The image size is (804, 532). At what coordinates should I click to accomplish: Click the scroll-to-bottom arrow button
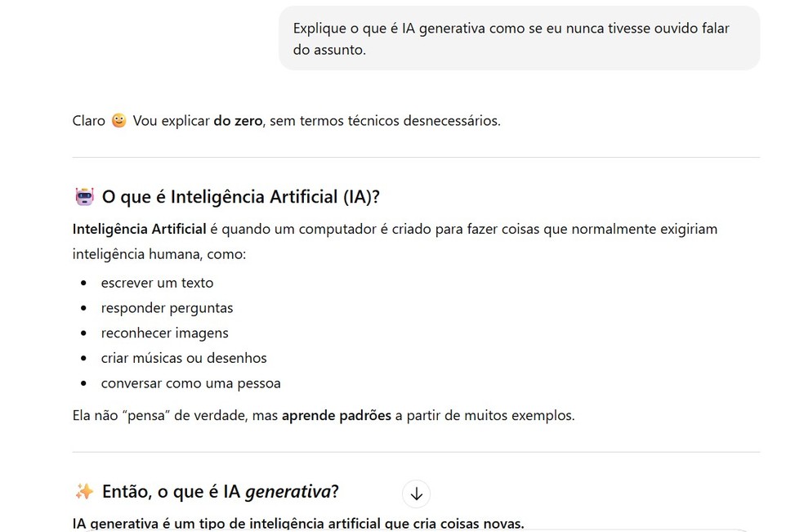click(x=416, y=494)
